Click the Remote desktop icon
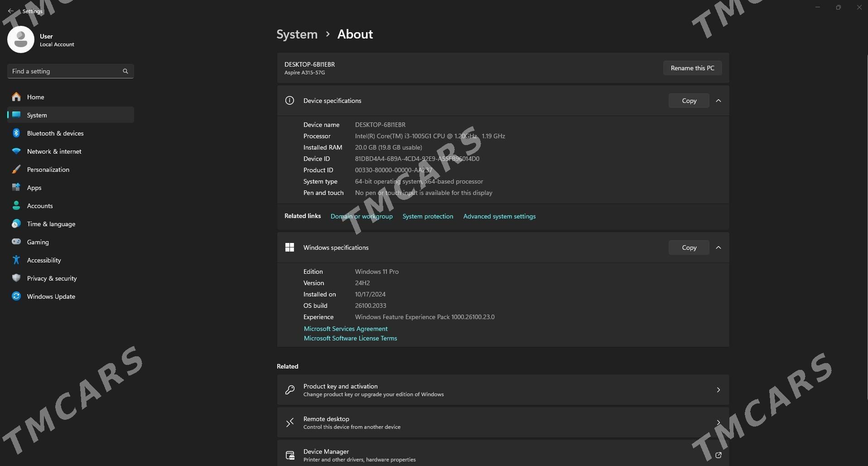The image size is (868, 466). [290, 422]
